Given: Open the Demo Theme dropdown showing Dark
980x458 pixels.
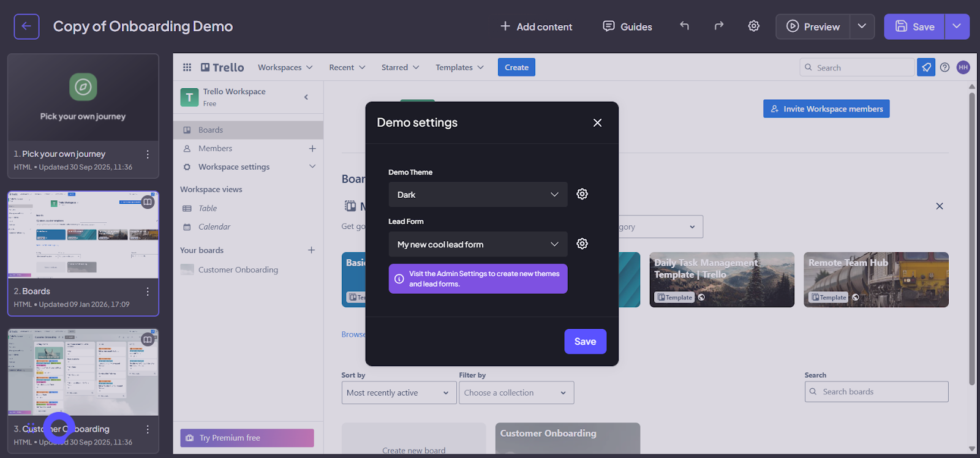Looking at the screenshot, I should click(x=478, y=195).
